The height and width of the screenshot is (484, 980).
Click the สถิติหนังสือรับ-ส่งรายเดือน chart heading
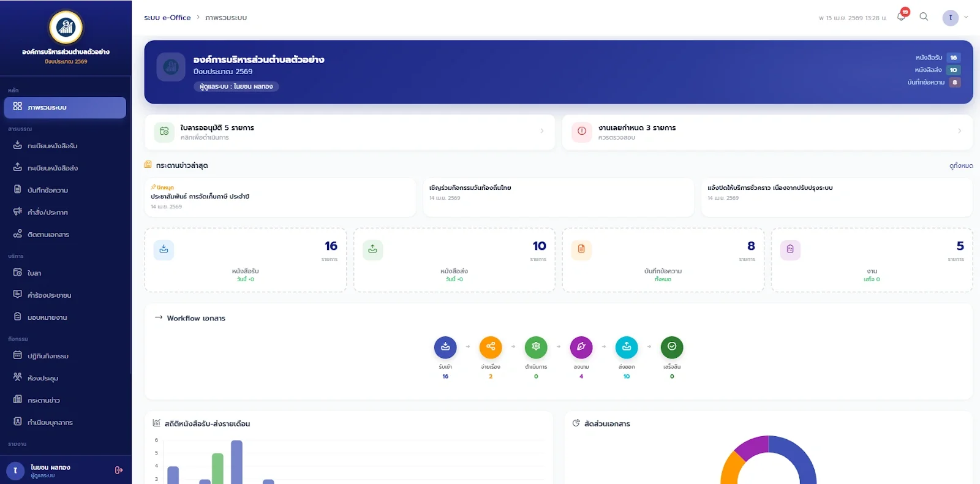click(x=207, y=423)
